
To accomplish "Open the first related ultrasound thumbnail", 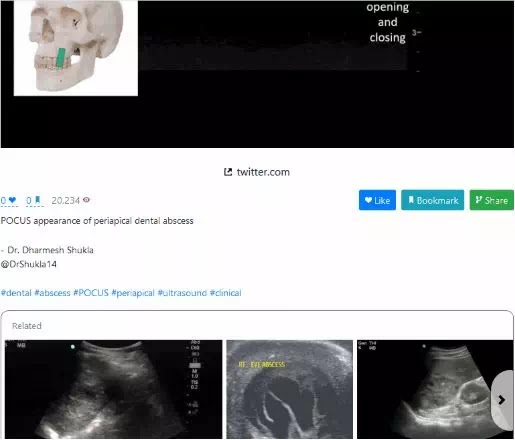I will [x=113, y=389].
